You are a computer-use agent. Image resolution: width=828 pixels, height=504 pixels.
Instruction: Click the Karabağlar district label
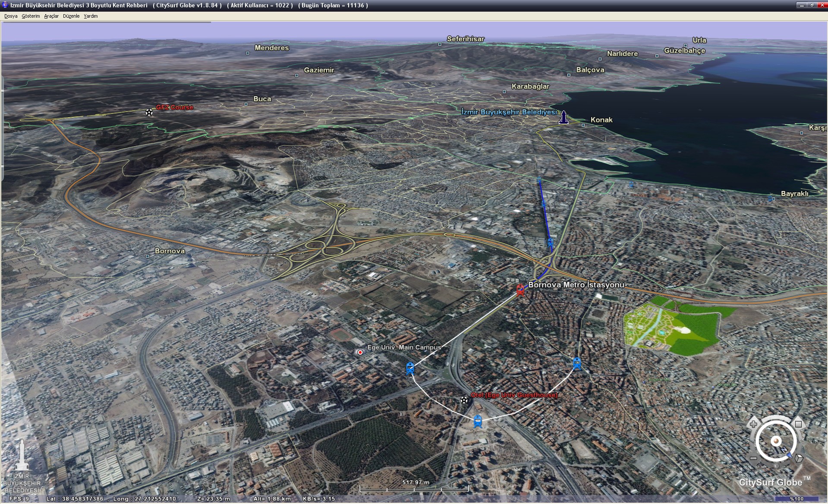(530, 86)
